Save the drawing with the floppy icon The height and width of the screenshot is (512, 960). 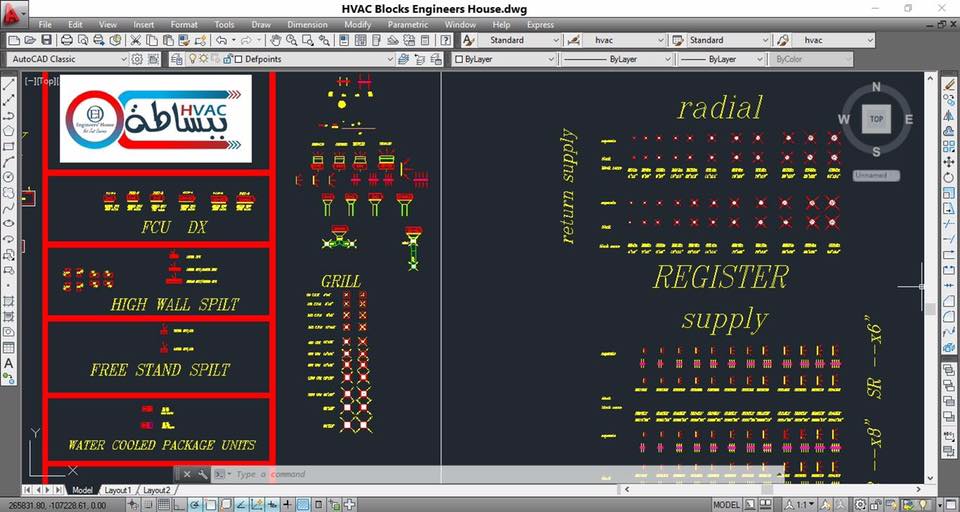[46, 40]
